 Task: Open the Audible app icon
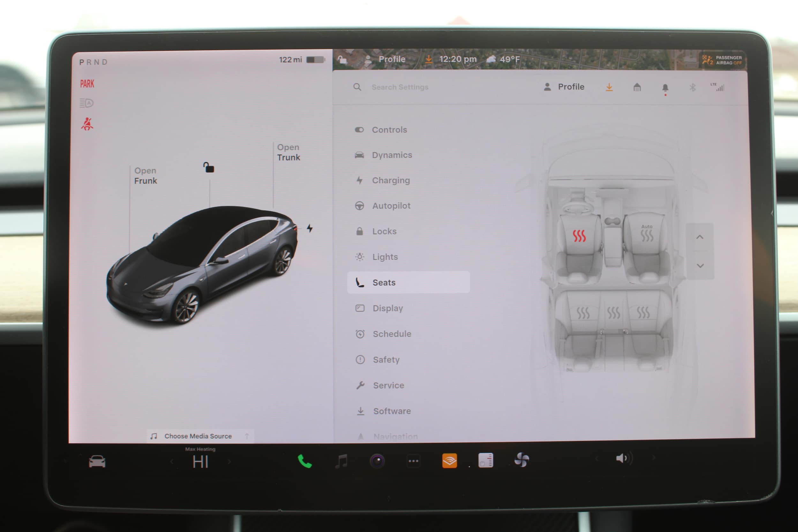449,461
